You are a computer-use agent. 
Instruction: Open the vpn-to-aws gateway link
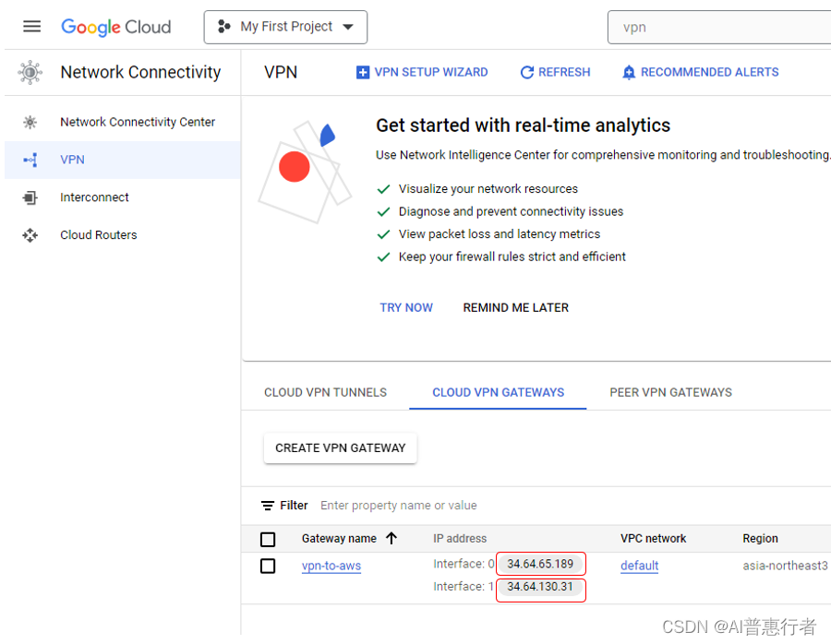pos(331,566)
